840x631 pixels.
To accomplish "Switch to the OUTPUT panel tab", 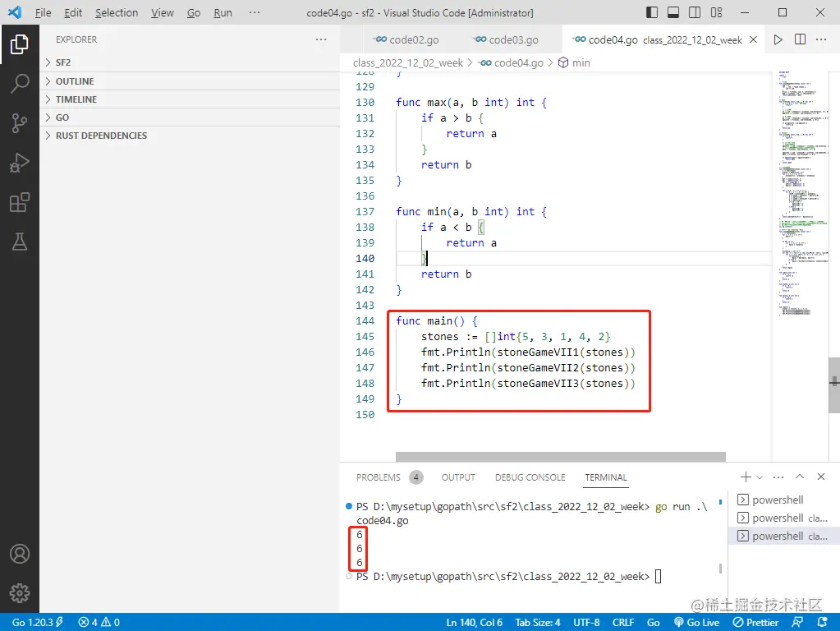I will coord(458,477).
